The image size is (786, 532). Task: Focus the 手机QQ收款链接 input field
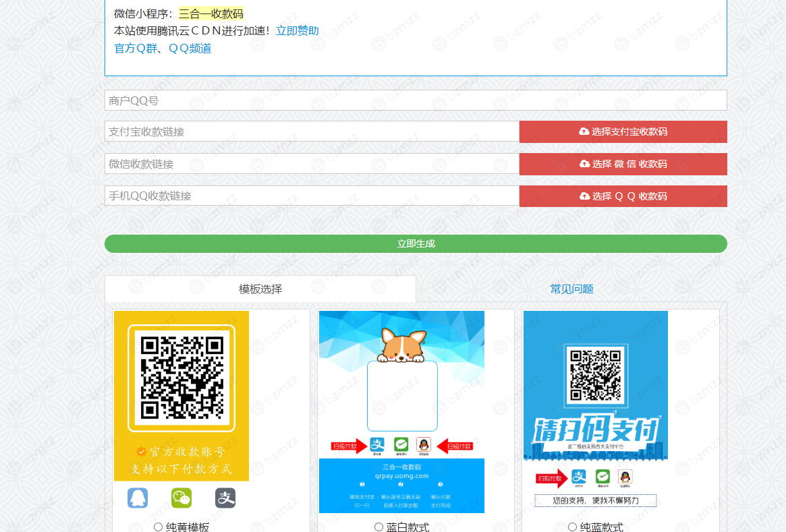[312, 196]
